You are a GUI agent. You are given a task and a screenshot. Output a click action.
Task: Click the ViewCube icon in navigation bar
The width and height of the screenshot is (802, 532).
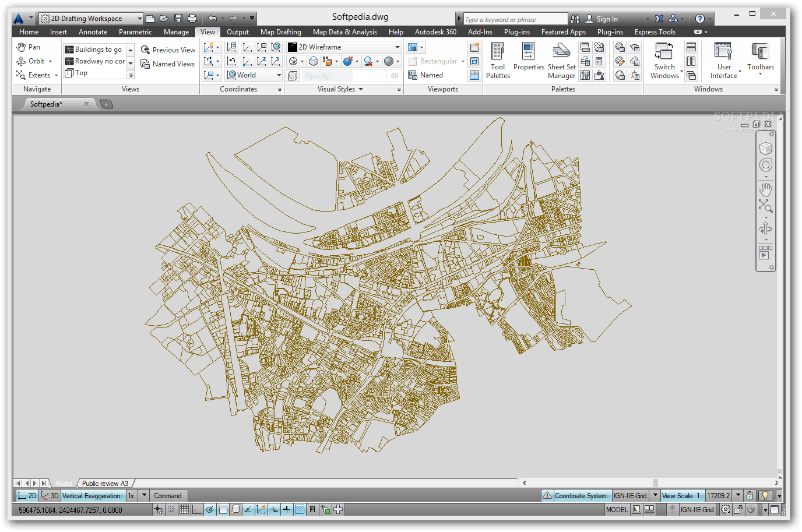[765, 149]
